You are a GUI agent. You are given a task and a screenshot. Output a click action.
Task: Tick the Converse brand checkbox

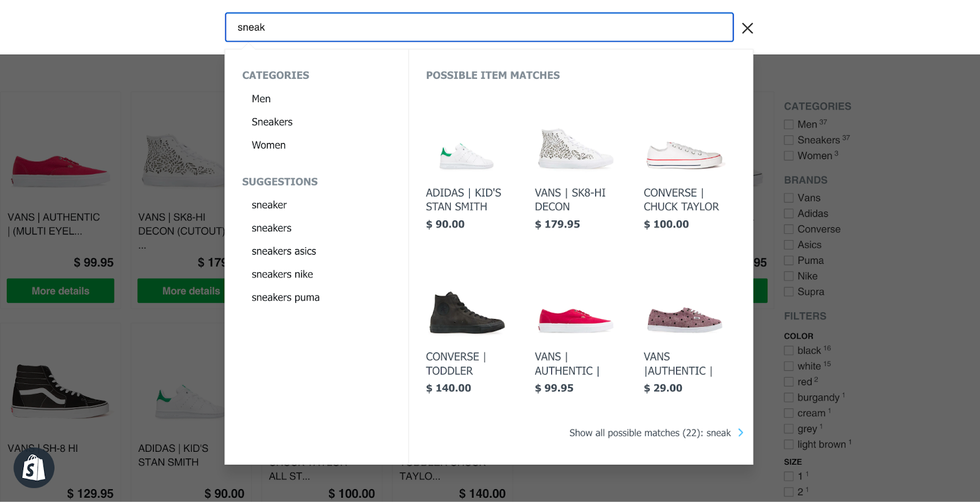tap(789, 230)
